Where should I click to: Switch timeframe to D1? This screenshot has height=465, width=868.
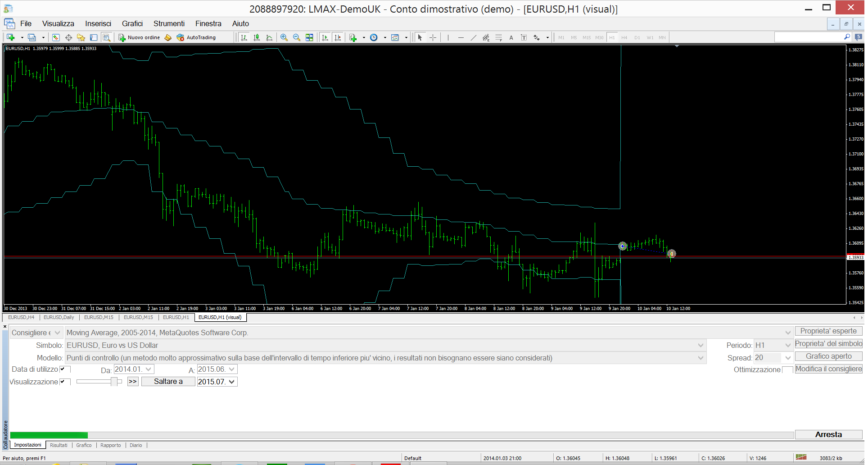pyautogui.click(x=637, y=37)
